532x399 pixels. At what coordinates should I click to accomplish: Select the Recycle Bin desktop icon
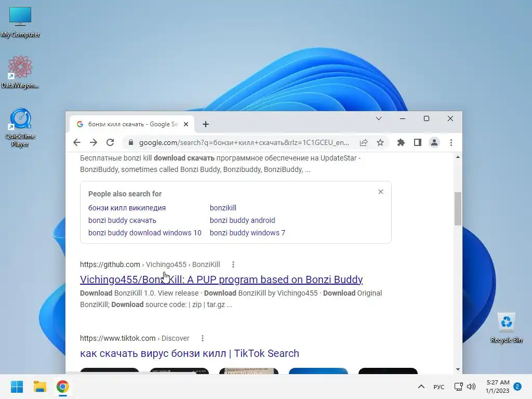coord(506,328)
